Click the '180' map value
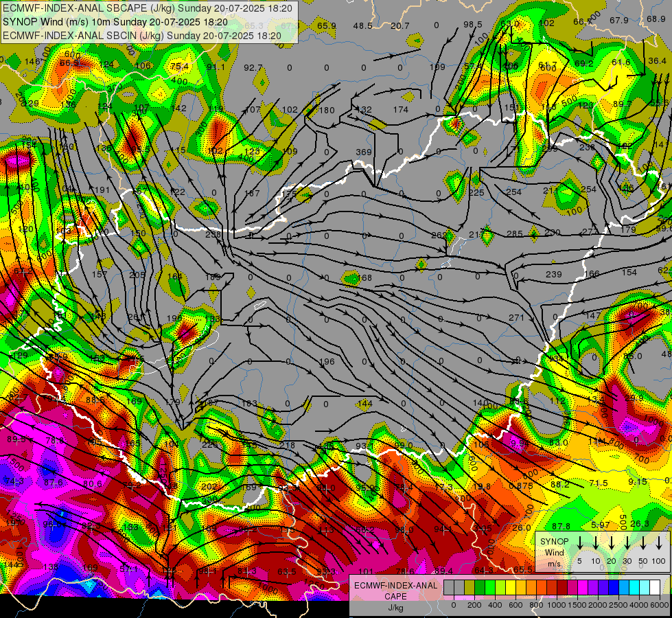Image resolution: width=672 pixels, height=618 pixels. 327,111
